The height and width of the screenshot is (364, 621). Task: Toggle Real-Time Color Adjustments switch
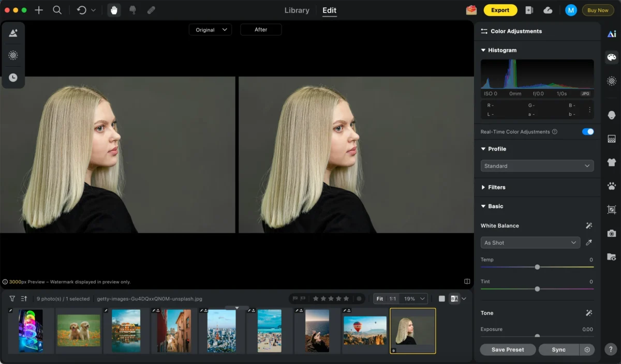[x=587, y=132]
